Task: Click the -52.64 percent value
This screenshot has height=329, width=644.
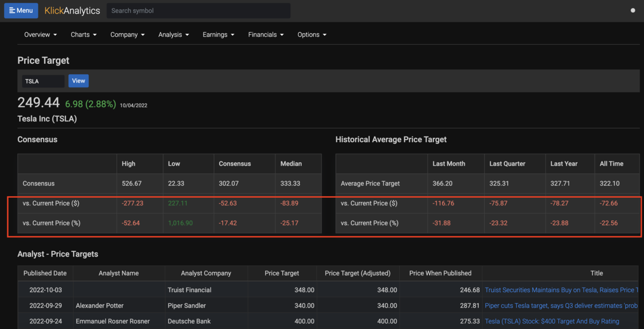Action: click(x=131, y=223)
